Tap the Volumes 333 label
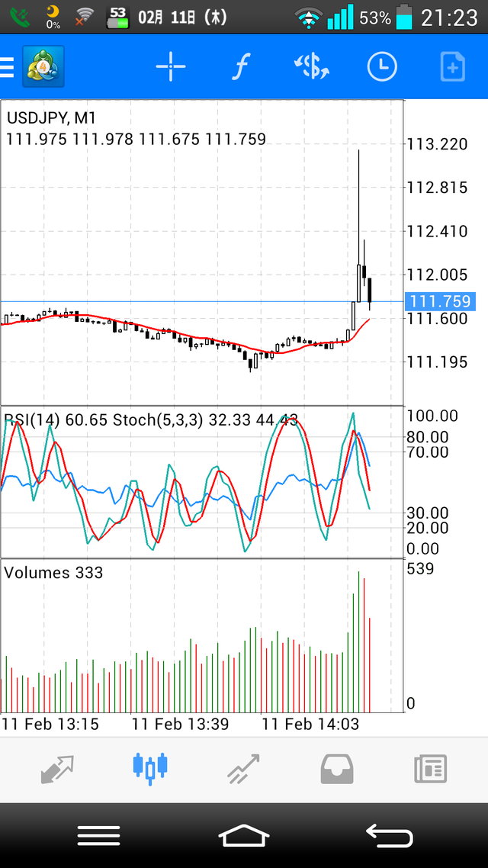This screenshot has height=868, width=488. point(53,572)
